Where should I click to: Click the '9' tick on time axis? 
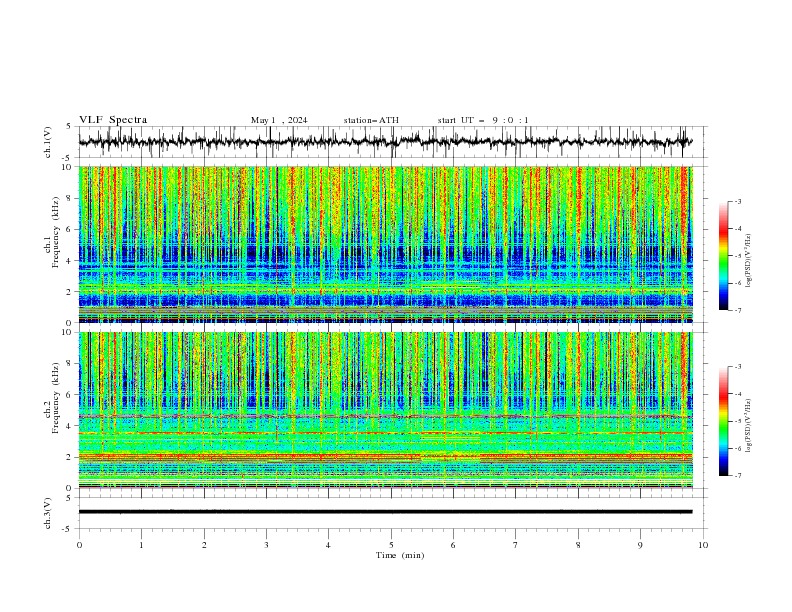point(640,545)
